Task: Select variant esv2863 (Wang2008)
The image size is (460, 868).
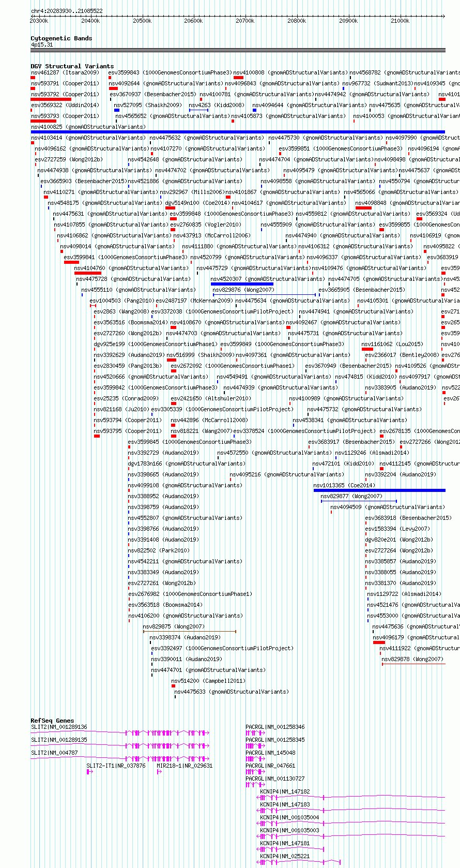Action: [x=121, y=311]
